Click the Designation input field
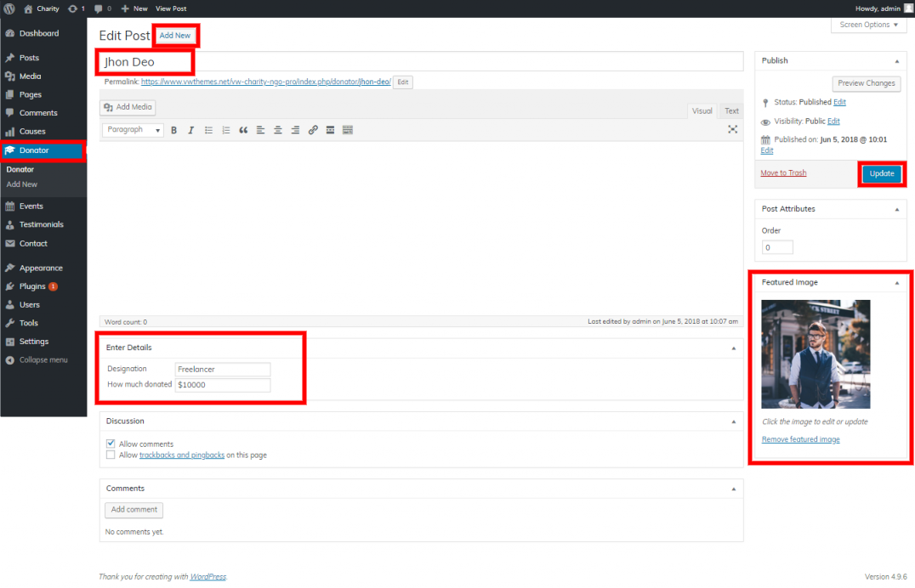The image size is (915, 588). [x=223, y=370]
